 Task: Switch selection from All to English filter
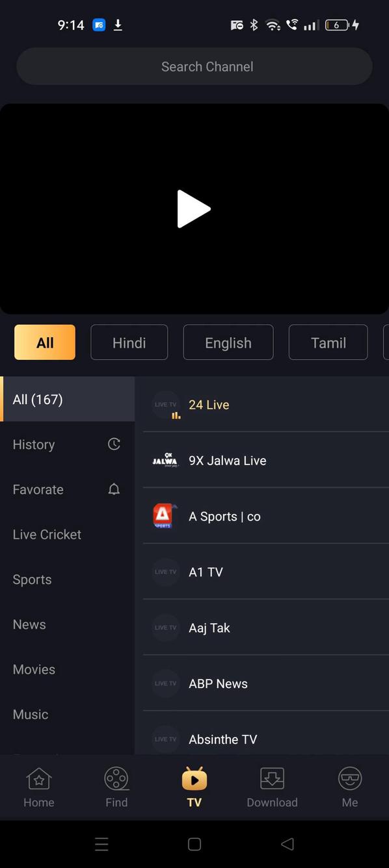228,342
